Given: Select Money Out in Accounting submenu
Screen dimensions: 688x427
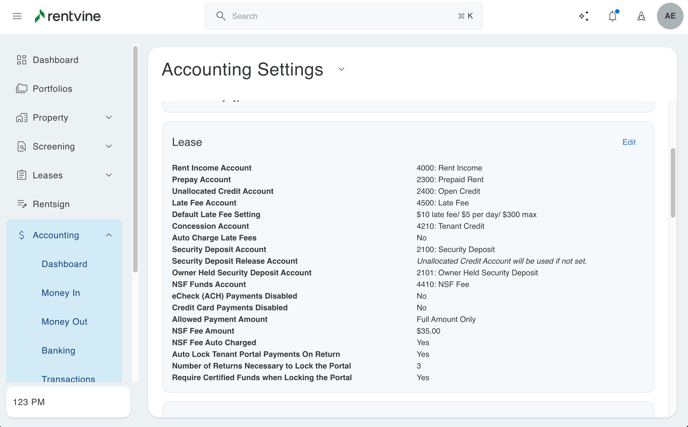Looking at the screenshot, I should coord(64,322).
